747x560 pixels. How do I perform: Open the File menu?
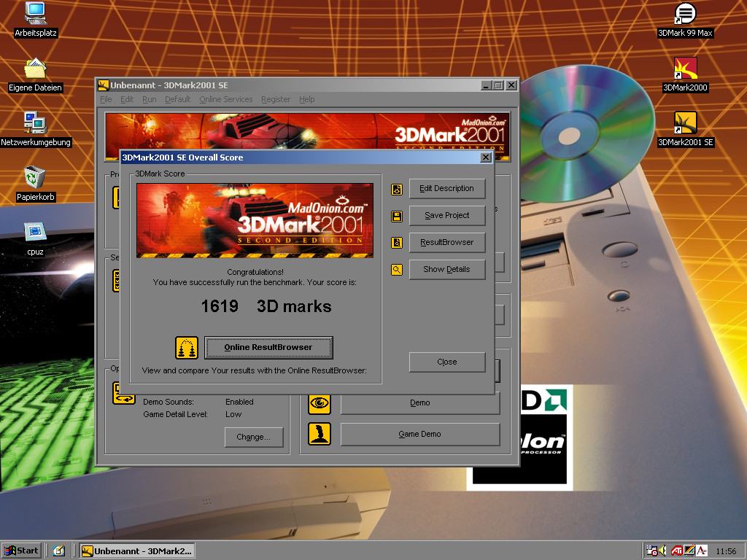[x=106, y=99]
